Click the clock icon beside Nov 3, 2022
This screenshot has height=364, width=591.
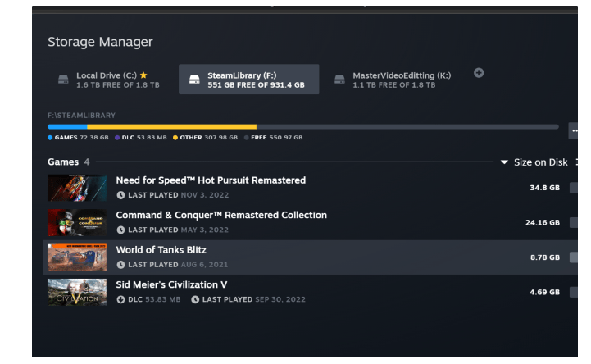tap(120, 195)
